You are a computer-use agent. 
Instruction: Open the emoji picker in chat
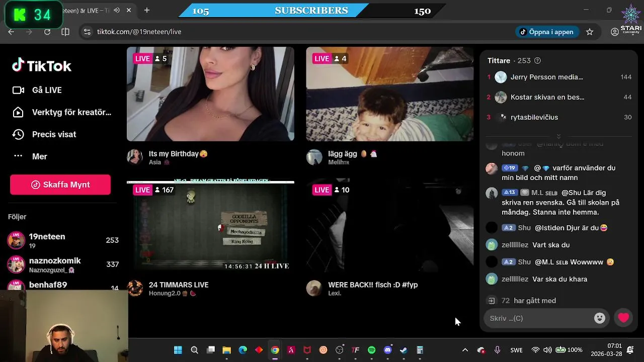tap(599, 318)
